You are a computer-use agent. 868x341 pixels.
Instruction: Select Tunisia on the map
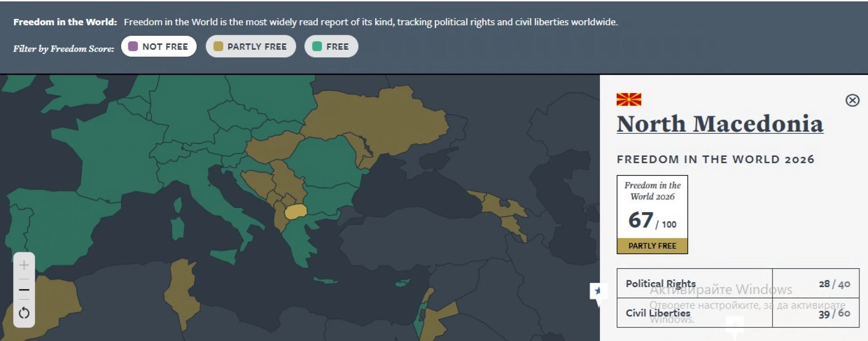click(x=181, y=289)
